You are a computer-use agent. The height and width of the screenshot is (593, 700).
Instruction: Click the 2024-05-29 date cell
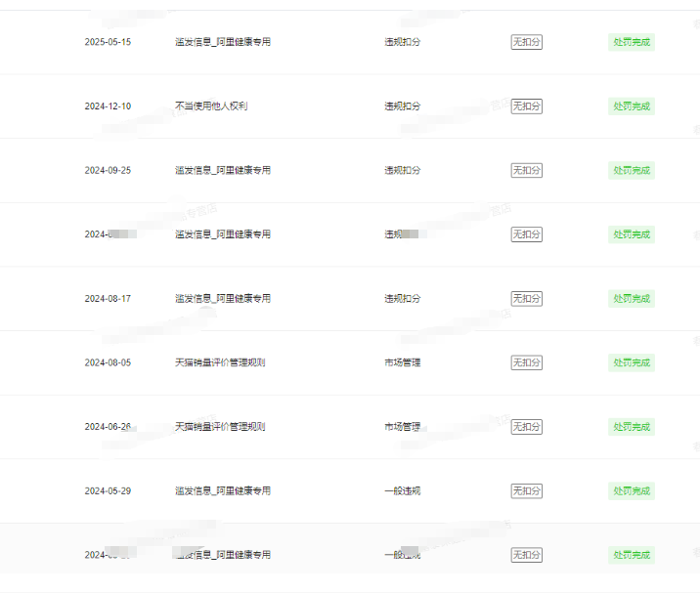tap(108, 490)
